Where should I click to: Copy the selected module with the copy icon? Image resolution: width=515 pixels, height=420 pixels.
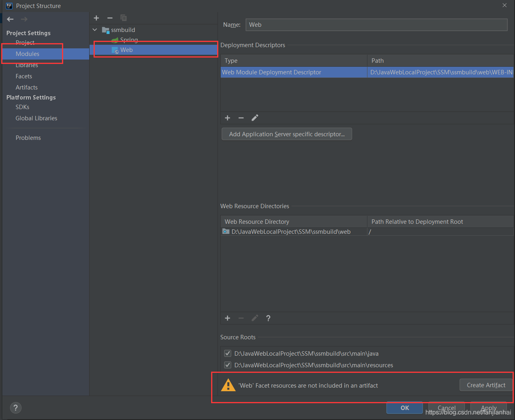pyautogui.click(x=124, y=18)
